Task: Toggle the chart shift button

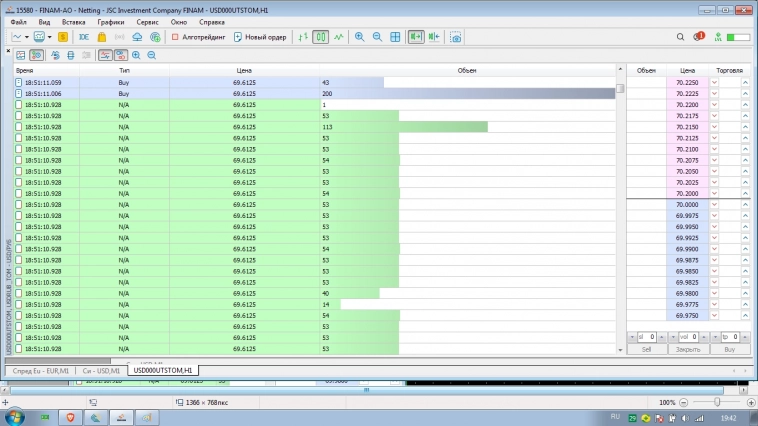Action: click(x=434, y=37)
